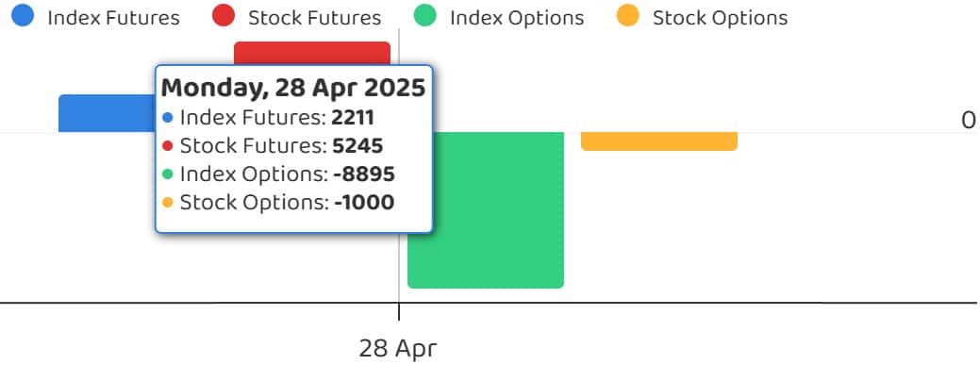Toggle the Index Futures legend label
This screenshot has width=980, height=365.
[x=113, y=18]
